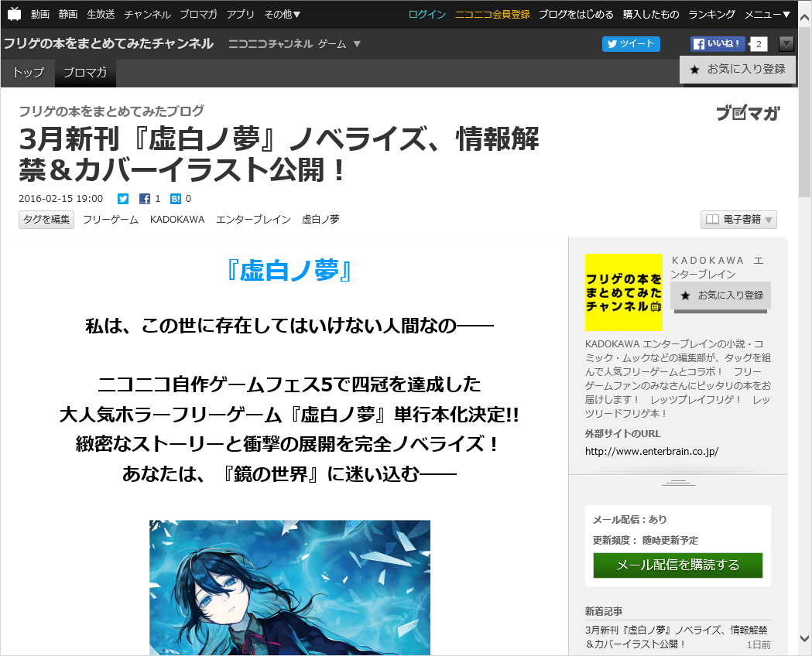Expand the ゲーム category dropdown
812x656 pixels.
pyautogui.click(x=338, y=44)
